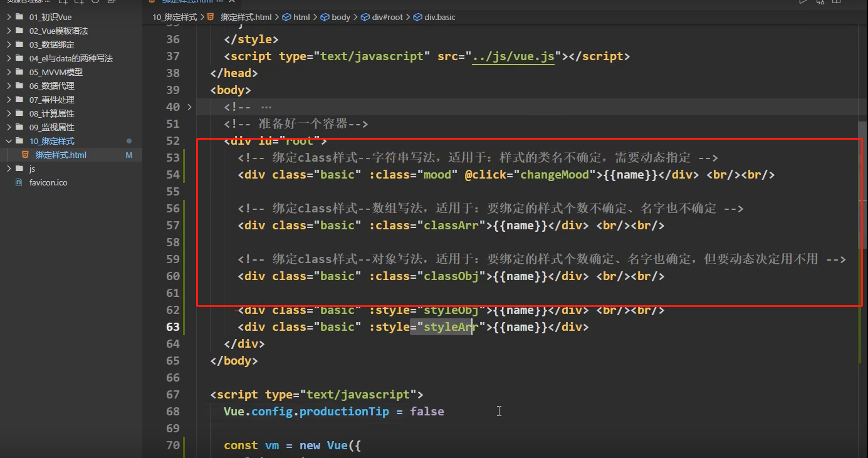Screen dimensions: 868x458
Task: Click the cube icon before breadcrumb div.basic
Action: tap(417, 17)
